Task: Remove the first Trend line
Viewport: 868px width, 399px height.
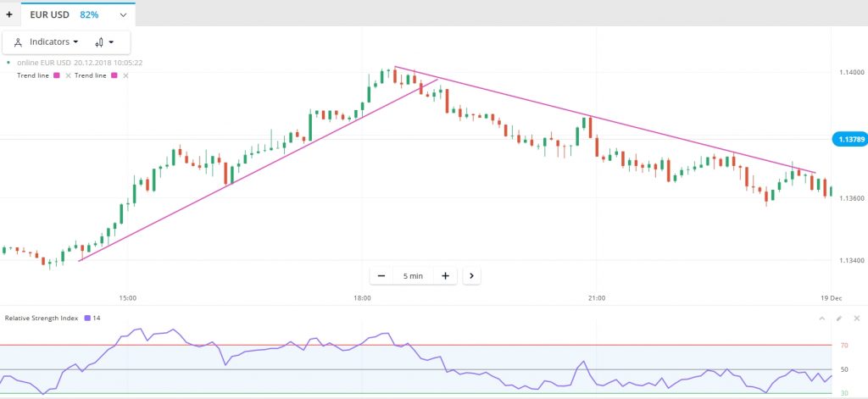Action: tap(68, 76)
